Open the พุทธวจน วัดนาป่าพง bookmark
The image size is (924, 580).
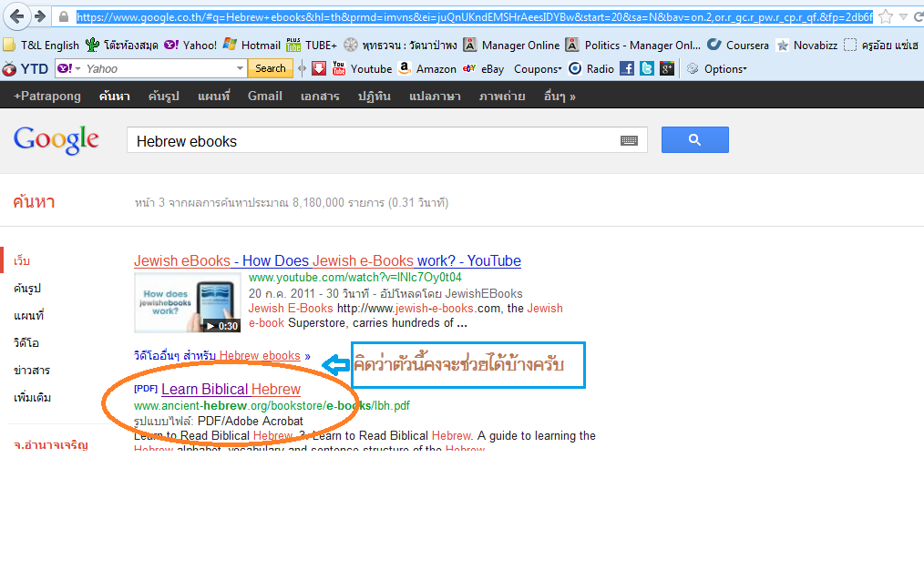pyautogui.click(x=401, y=45)
